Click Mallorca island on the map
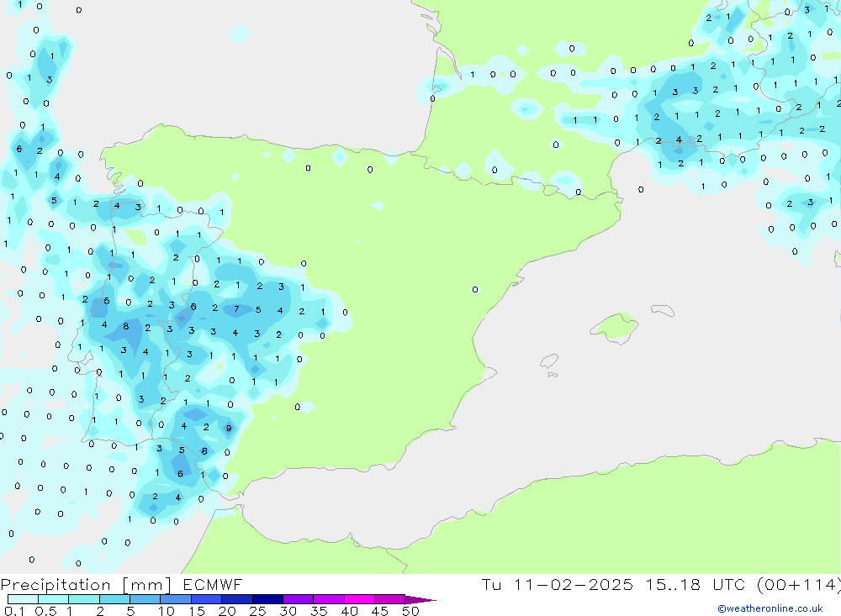The image size is (841, 616). point(614,326)
